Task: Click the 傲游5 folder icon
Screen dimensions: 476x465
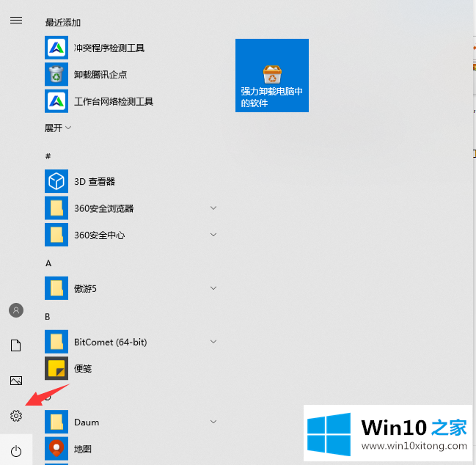Action: point(56,288)
